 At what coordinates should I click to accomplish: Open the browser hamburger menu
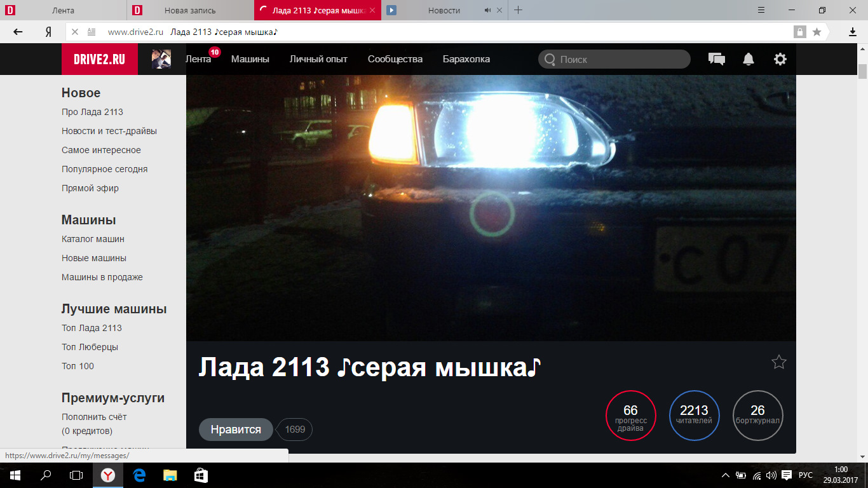pos(761,10)
